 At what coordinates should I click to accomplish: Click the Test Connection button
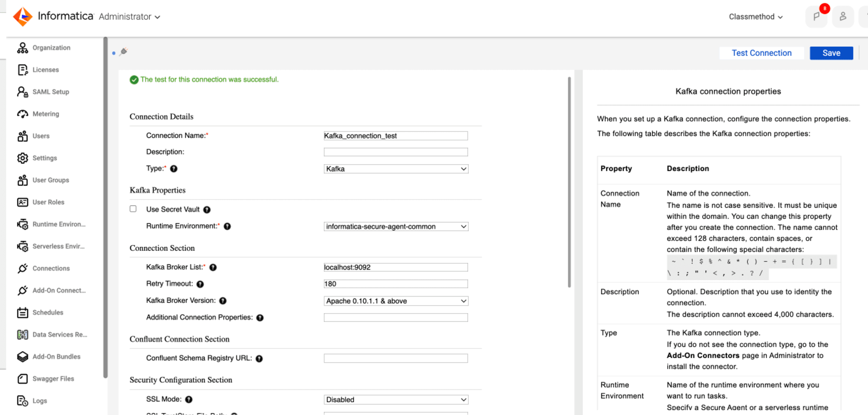(x=762, y=53)
